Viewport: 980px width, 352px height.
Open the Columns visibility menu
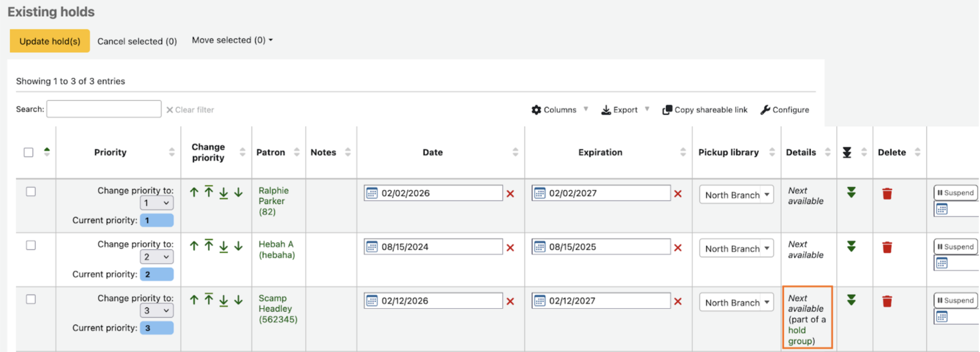[x=559, y=110]
